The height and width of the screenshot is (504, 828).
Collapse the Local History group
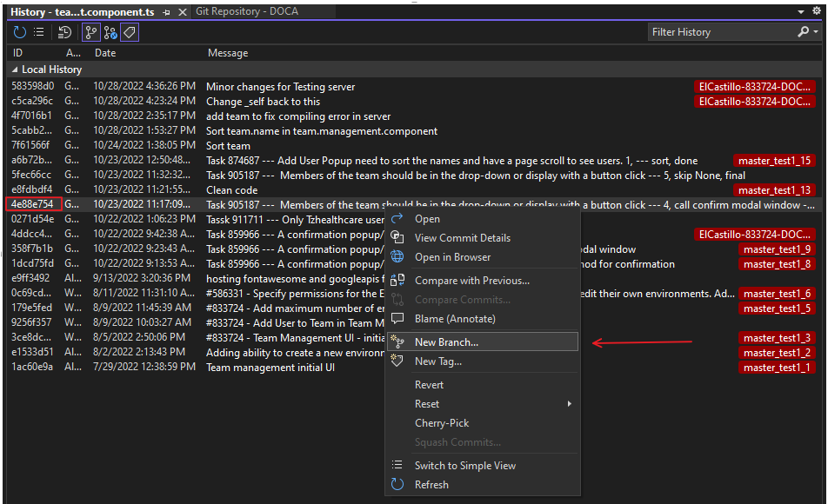[x=15, y=70]
